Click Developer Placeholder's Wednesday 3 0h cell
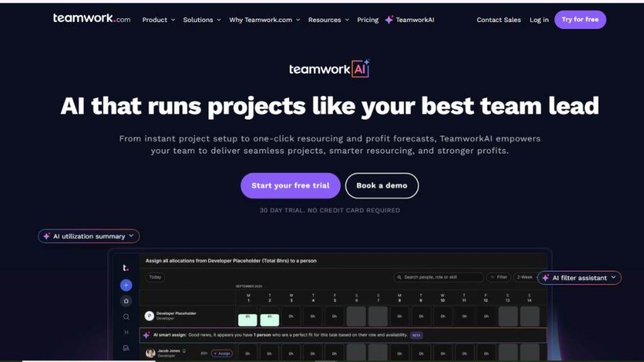The height and width of the screenshot is (362, 644). (291, 317)
